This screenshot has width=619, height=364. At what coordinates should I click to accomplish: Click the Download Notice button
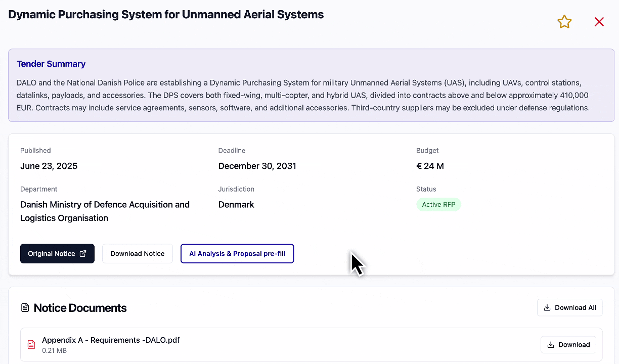pos(138,254)
